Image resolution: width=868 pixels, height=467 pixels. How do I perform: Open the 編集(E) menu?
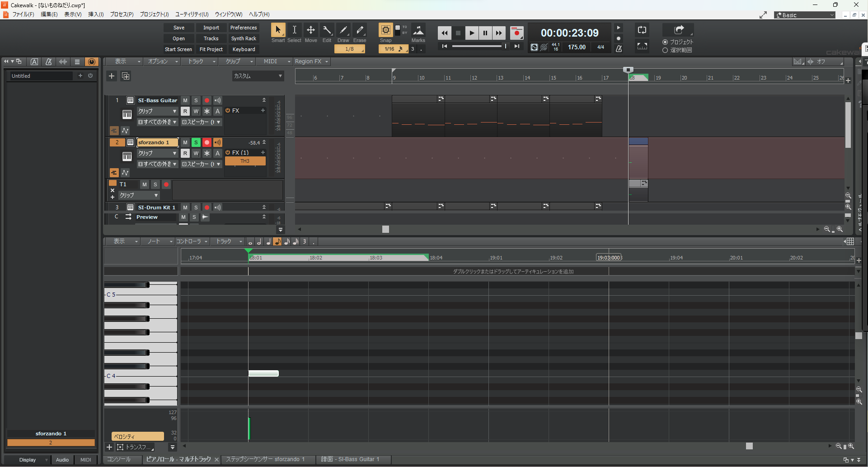tap(49, 14)
